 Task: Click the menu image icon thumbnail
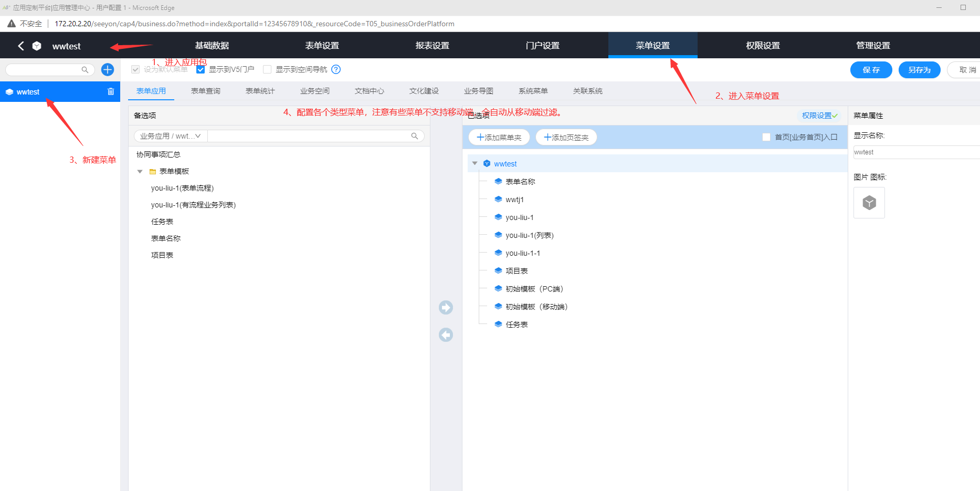pos(869,203)
